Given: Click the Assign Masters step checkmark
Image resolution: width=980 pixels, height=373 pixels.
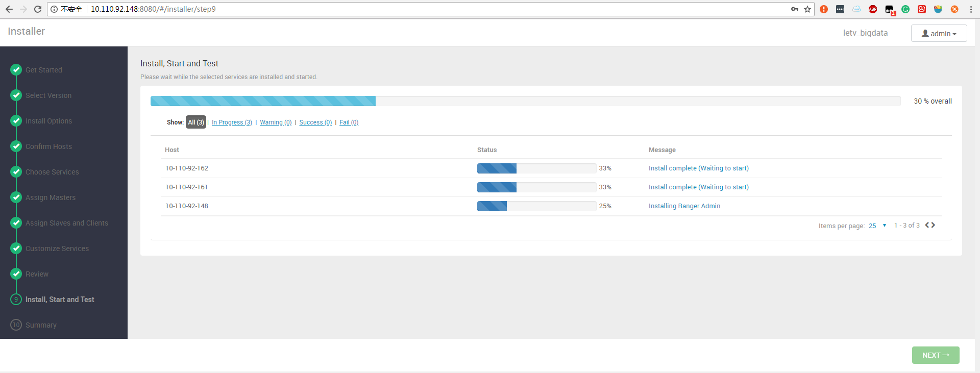Looking at the screenshot, I should 16,197.
